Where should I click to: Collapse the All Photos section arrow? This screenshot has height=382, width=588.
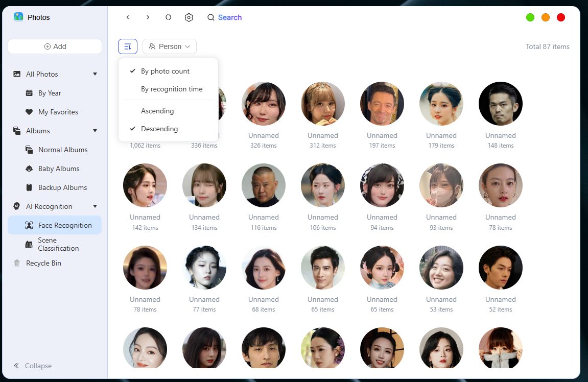95,74
